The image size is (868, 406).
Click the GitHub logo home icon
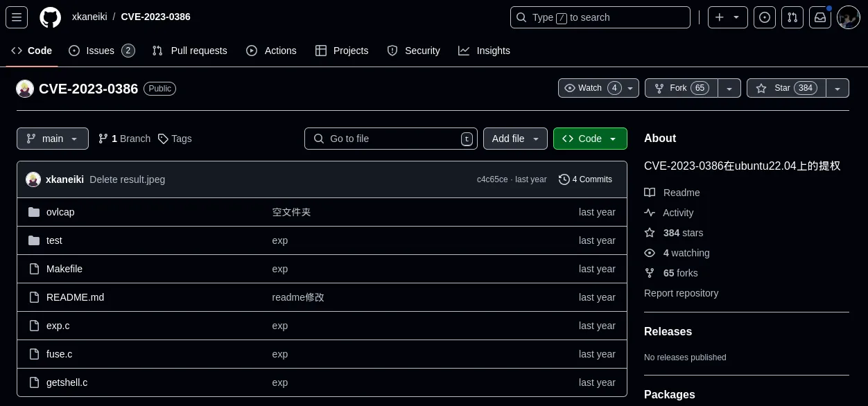pyautogui.click(x=50, y=17)
